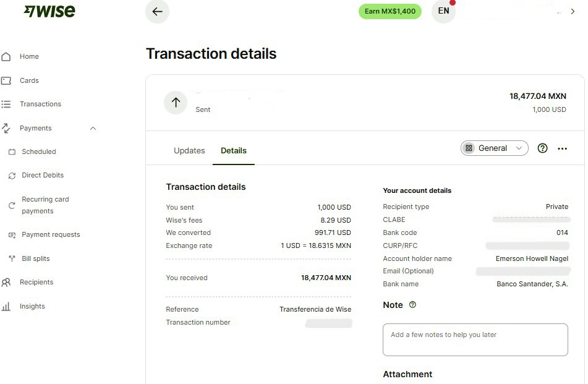Click the help question mark beside General
This screenshot has width=588, height=384.
tap(542, 148)
